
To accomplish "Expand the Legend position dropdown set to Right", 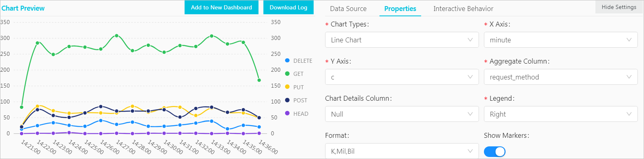I will [561, 114].
